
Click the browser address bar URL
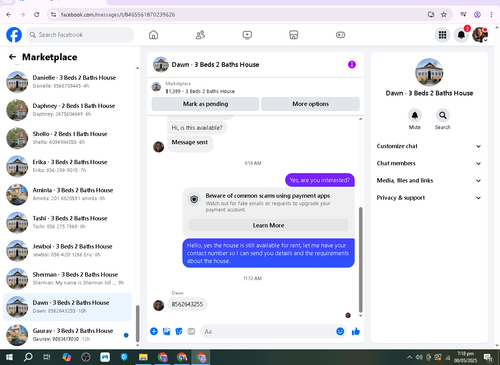pyautogui.click(x=118, y=14)
